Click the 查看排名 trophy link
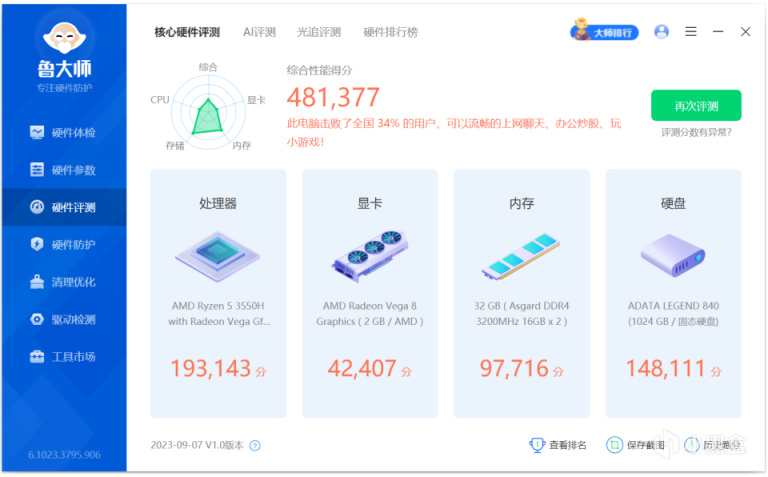768x477 pixels. click(558, 445)
